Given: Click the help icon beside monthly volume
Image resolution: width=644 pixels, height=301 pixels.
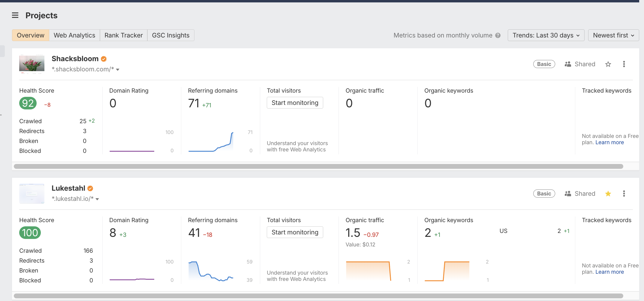Looking at the screenshot, I should (498, 35).
